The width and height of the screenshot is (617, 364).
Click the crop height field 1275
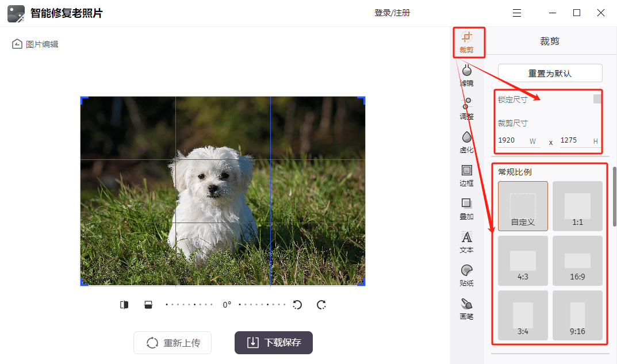580,140
